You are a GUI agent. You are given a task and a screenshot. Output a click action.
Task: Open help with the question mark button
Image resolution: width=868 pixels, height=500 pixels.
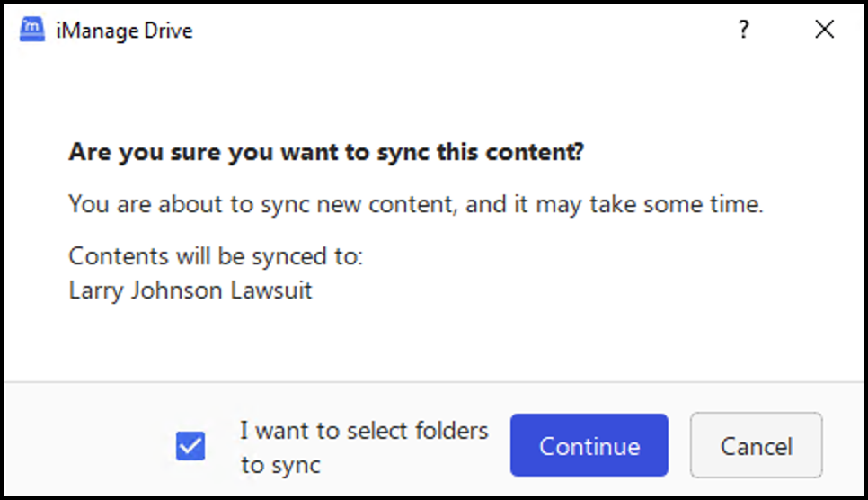click(744, 31)
